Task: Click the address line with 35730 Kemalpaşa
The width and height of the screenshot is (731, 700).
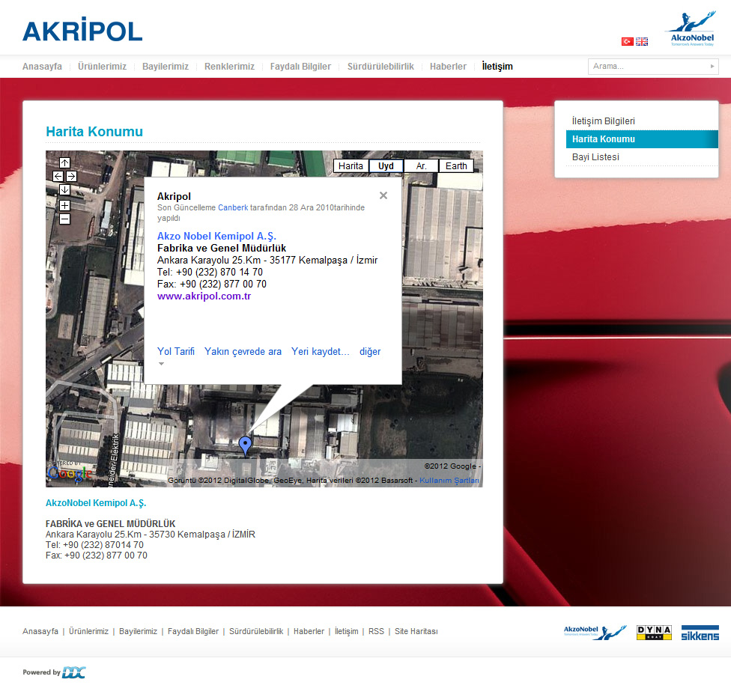Action: 151,534
